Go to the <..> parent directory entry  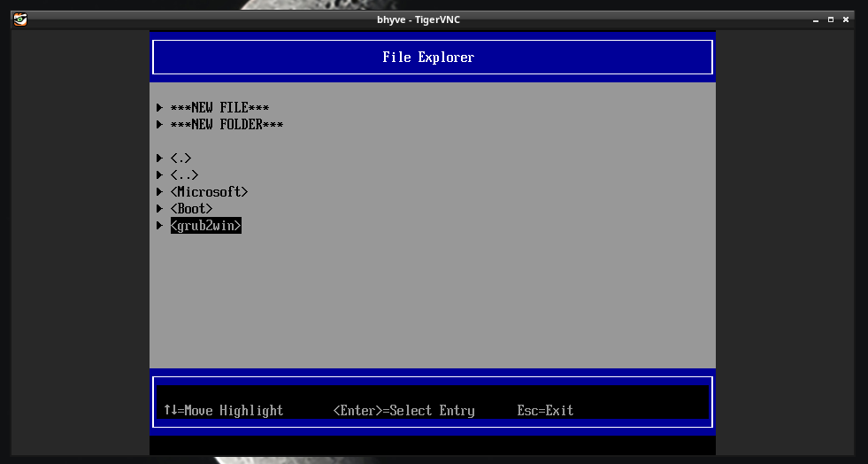coord(184,175)
